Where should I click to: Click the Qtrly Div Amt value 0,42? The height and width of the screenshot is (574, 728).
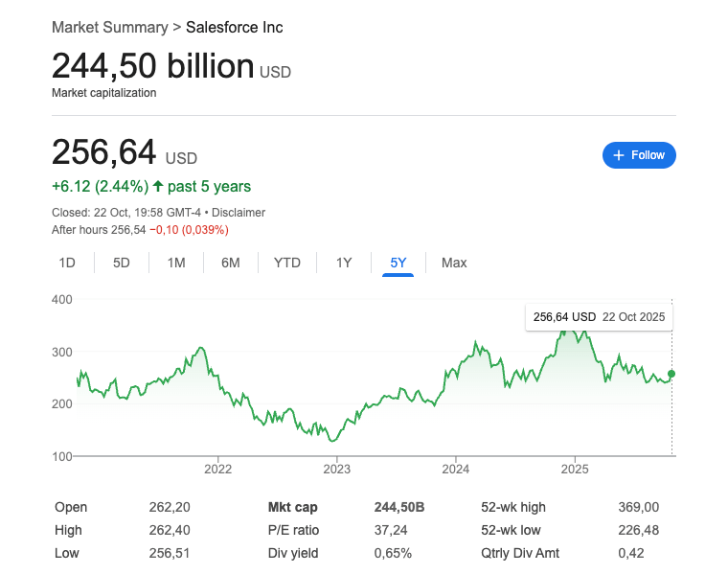click(x=631, y=553)
